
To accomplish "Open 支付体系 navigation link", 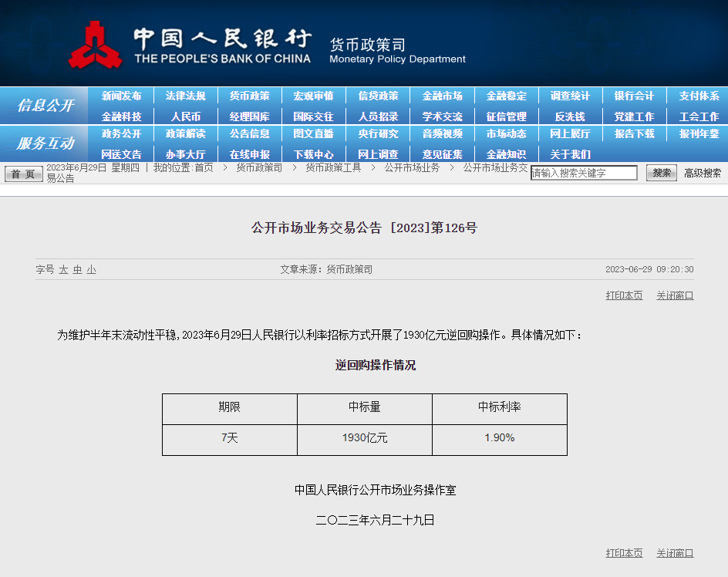I will [699, 96].
